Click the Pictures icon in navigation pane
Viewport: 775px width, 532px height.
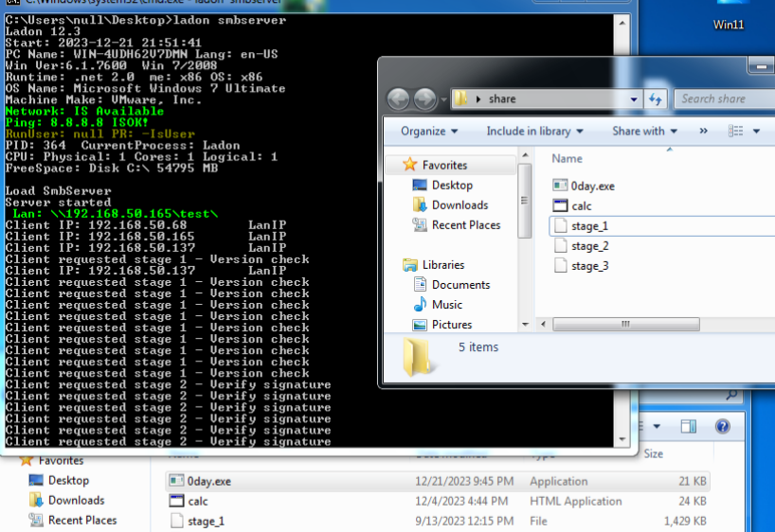pos(420,325)
